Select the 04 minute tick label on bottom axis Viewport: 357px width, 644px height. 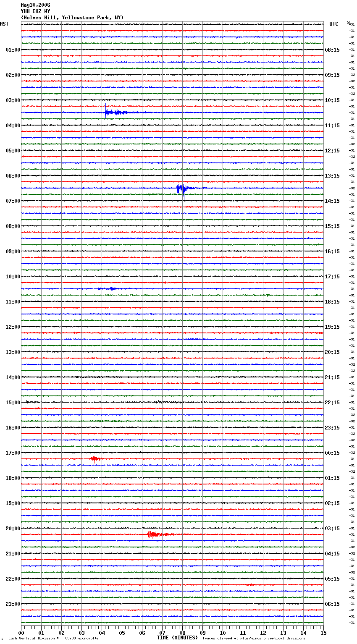click(102, 633)
